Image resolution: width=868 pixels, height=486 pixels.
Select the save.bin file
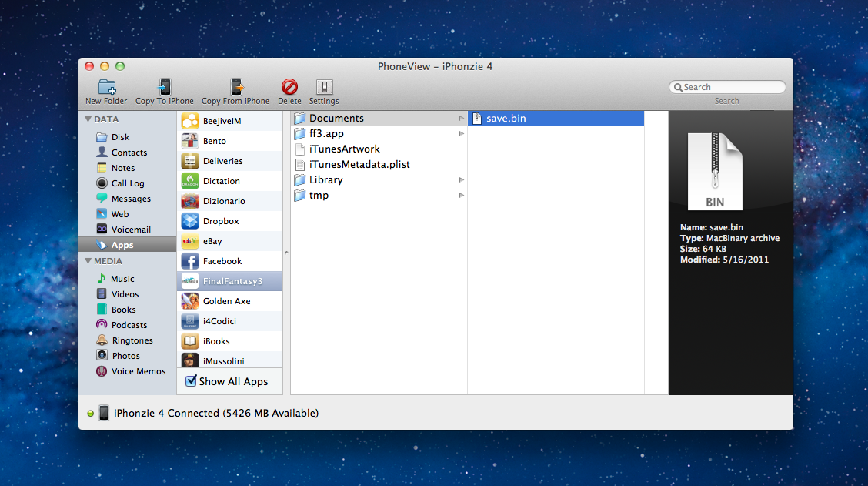pos(556,118)
